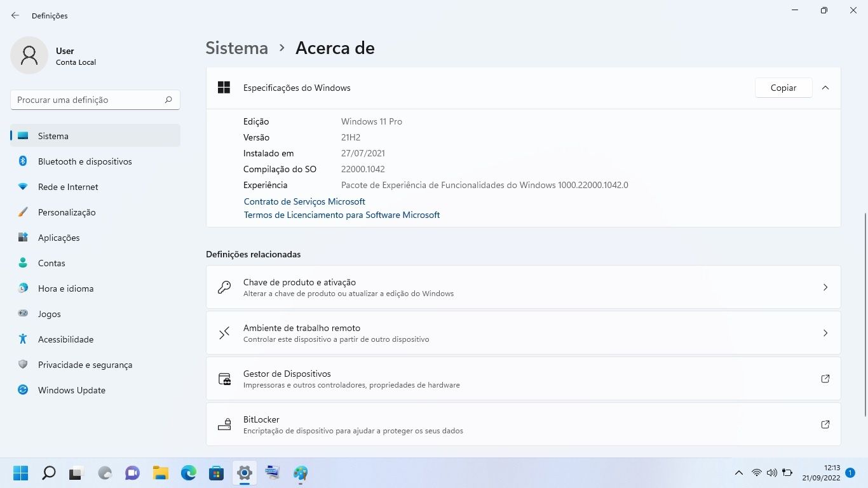The height and width of the screenshot is (488, 868).
Task: Open Personalização settings
Action: (x=95, y=212)
